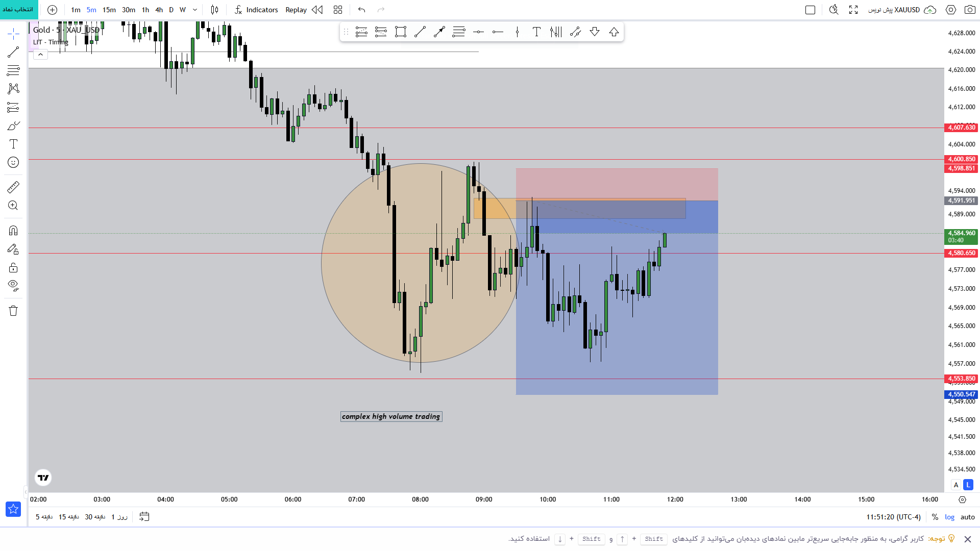Open the Fibonacci tools in left sidebar
Screen dimensions: 980x551
pos(13,70)
